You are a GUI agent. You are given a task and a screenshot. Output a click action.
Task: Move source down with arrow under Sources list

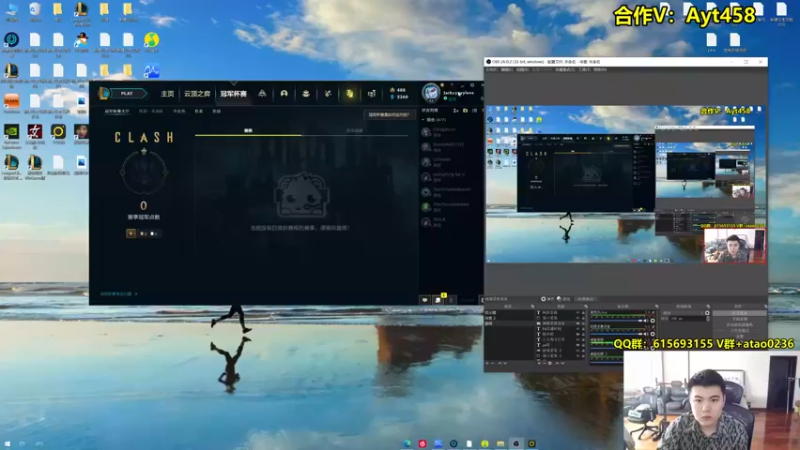click(562, 363)
